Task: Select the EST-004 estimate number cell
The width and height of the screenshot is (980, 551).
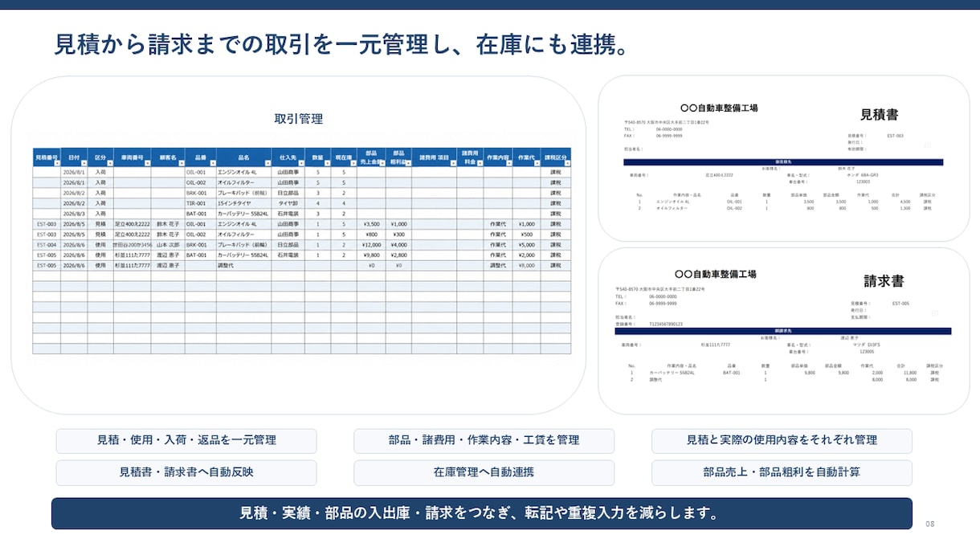Action: [47, 244]
